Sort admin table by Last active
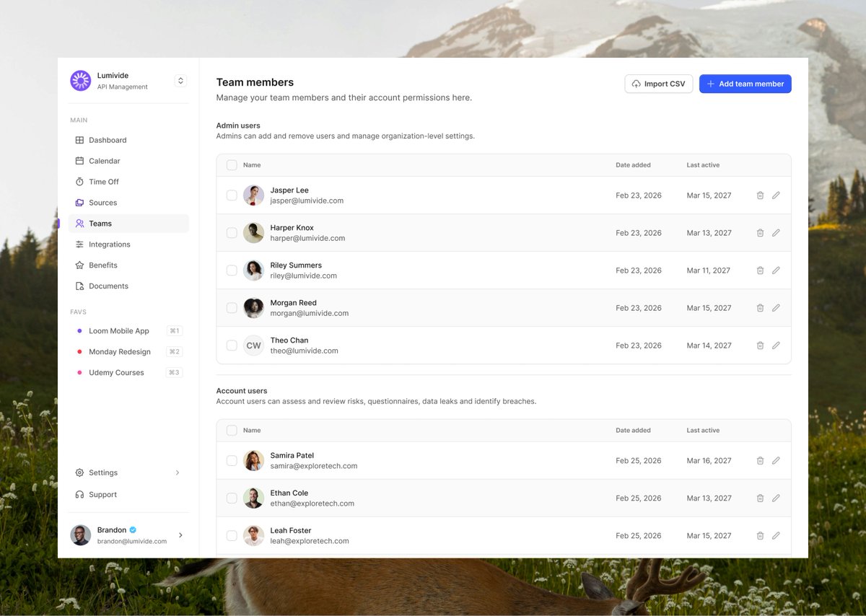 click(x=703, y=165)
